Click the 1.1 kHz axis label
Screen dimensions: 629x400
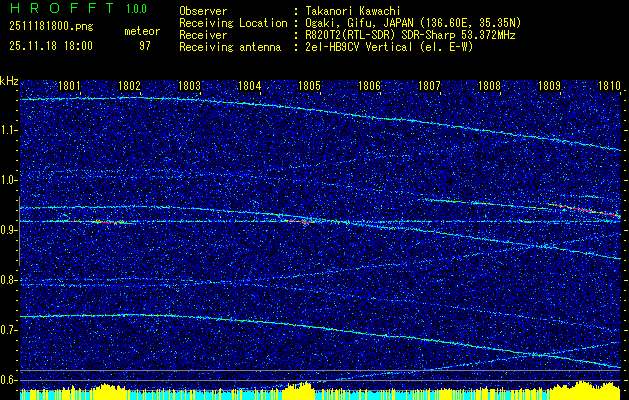point(9,130)
